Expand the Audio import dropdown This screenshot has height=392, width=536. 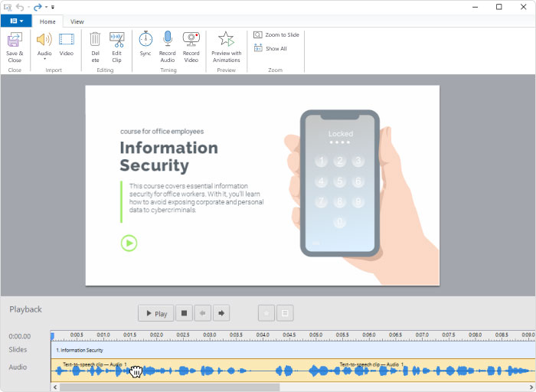[x=44, y=59]
